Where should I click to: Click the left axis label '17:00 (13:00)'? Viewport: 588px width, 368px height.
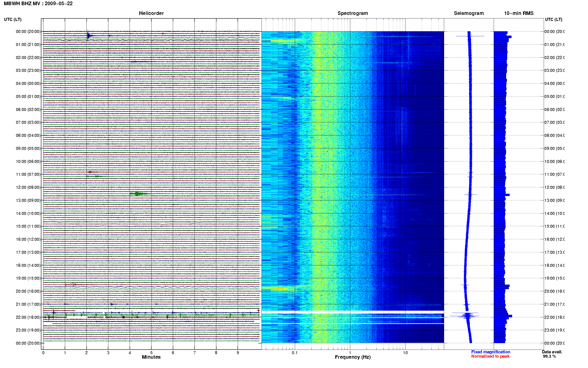(28, 252)
